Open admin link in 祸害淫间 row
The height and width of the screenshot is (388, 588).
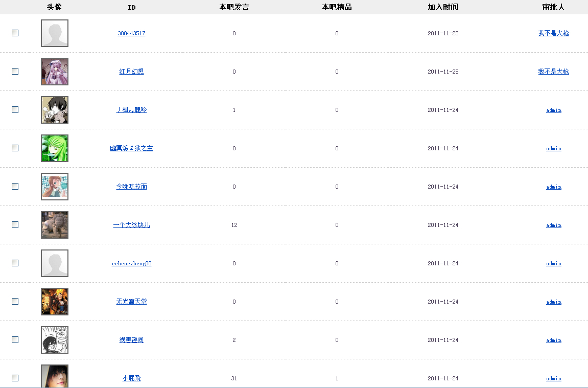coord(553,340)
